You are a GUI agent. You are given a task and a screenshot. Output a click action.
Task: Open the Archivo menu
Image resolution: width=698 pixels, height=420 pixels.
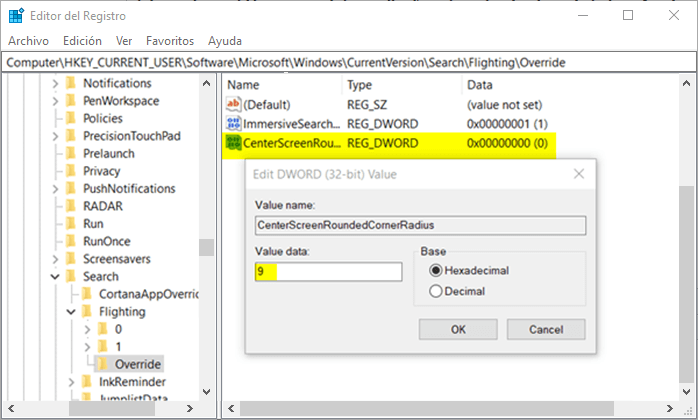(x=28, y=41)
